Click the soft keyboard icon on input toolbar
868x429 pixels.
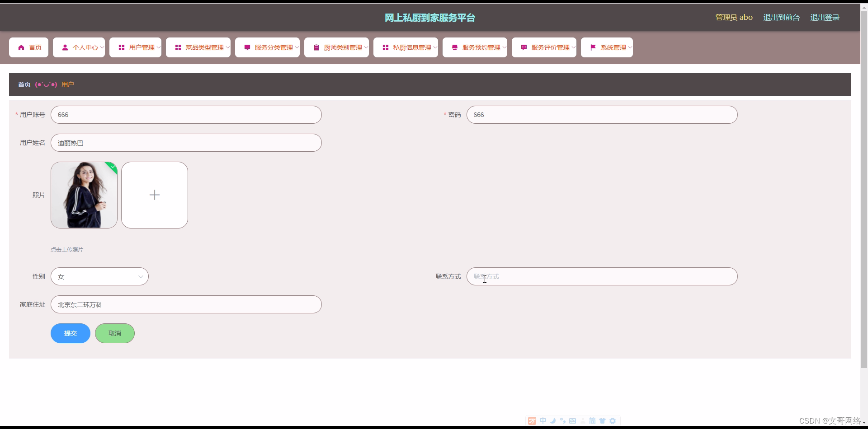(x=572, y=421)
